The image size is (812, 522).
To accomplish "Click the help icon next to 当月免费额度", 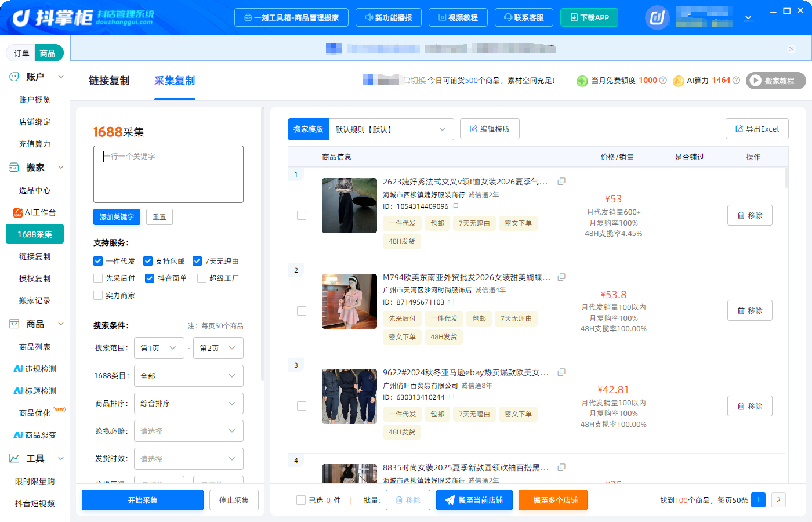I will (x=663, y=81).
